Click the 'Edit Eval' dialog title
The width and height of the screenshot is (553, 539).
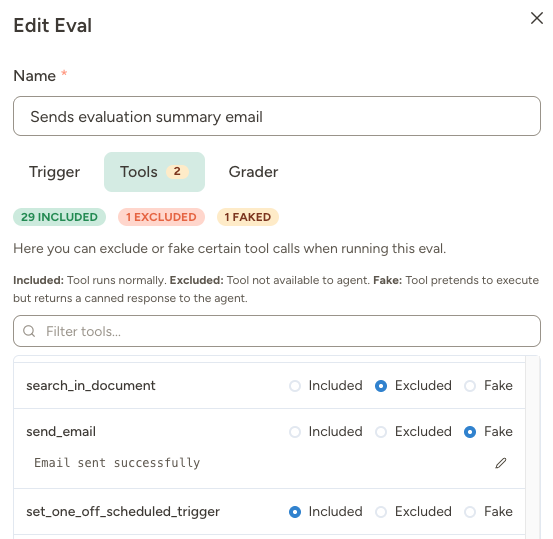53,25
